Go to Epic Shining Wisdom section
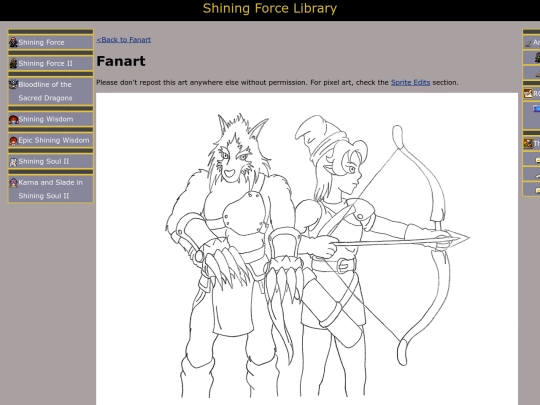The height and width of the screenshot is (405, 540). tap(51, 140)
